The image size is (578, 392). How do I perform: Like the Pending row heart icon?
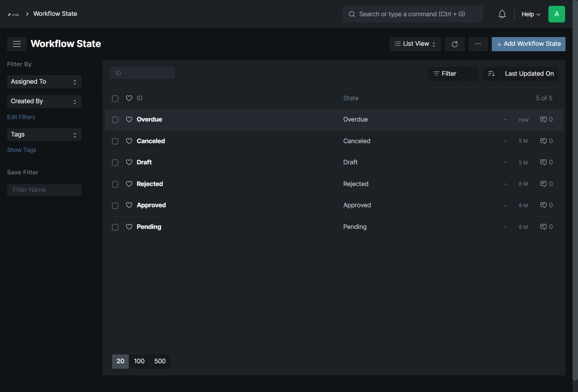coord(129,227)
